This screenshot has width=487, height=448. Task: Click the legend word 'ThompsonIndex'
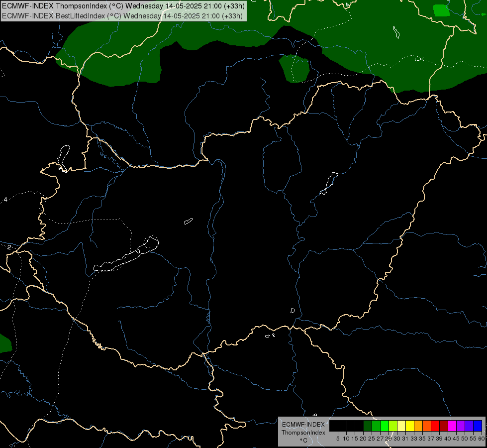[x=303, y=433]
